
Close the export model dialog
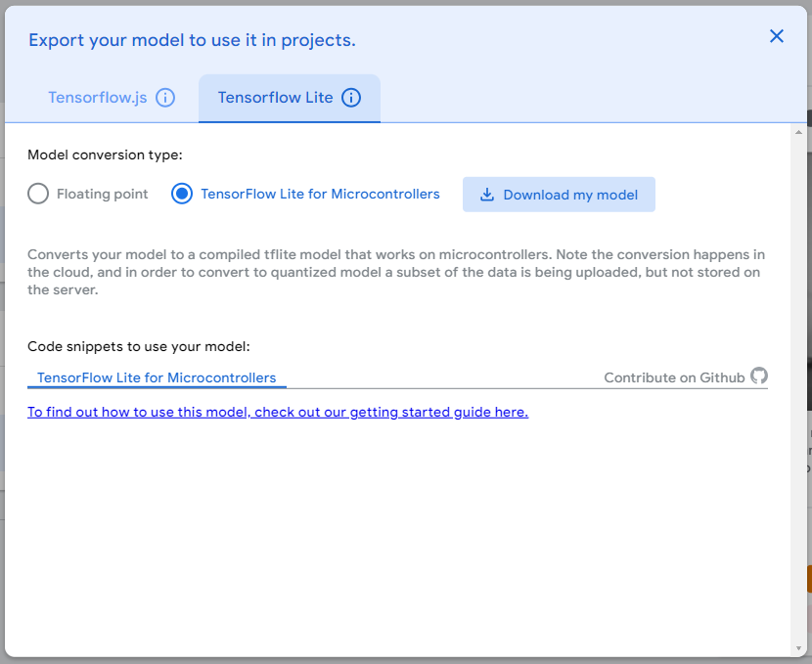(x=776, y=36)
